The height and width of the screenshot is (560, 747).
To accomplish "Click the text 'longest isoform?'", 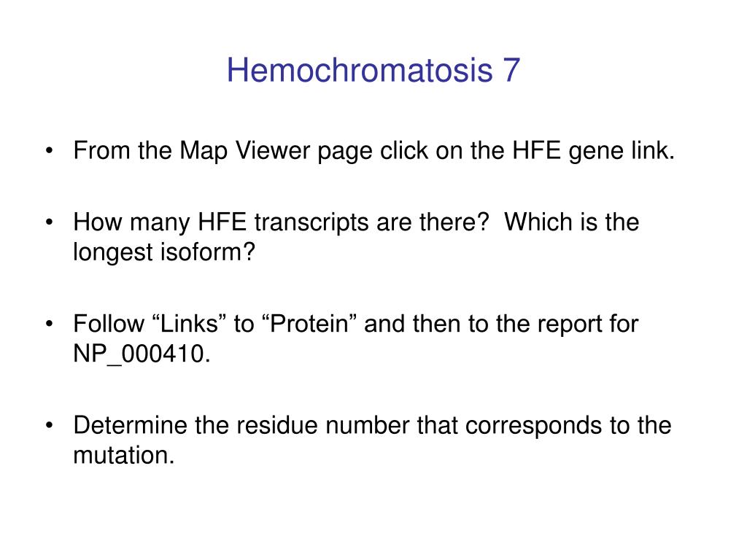I will (164, 252).
